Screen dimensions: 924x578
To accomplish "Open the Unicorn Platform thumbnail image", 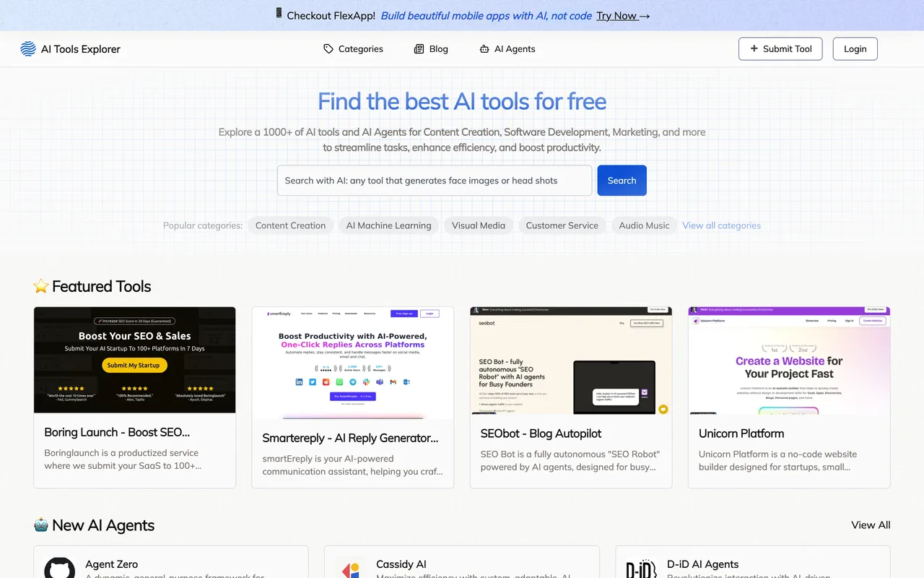I will point(789,361).
